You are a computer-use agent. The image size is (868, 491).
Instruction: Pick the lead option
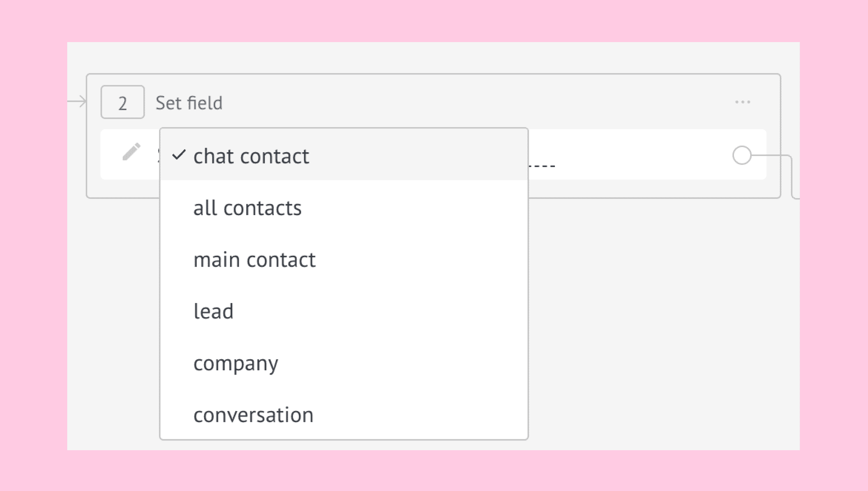tap(344, 311)
